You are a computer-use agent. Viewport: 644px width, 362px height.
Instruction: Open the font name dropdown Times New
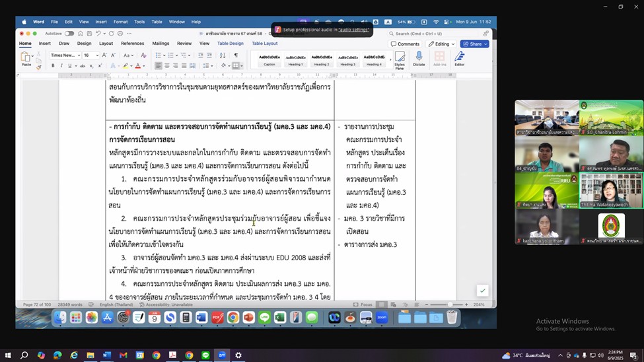(x=65, y=55)
